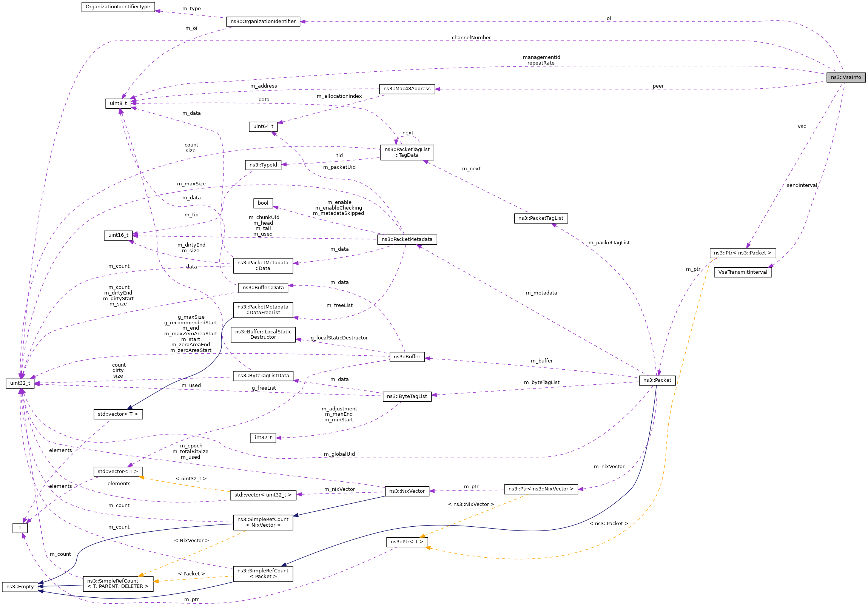Image resolution: width=868 pixels, height=606 pixels.
Task: Click the m_metadata edge label
Action: point(541,293)
